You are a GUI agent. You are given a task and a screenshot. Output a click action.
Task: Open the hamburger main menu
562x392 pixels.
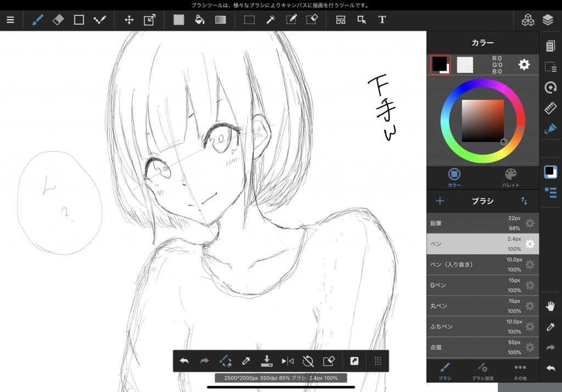pyautogui.click(x=10, y=20)
